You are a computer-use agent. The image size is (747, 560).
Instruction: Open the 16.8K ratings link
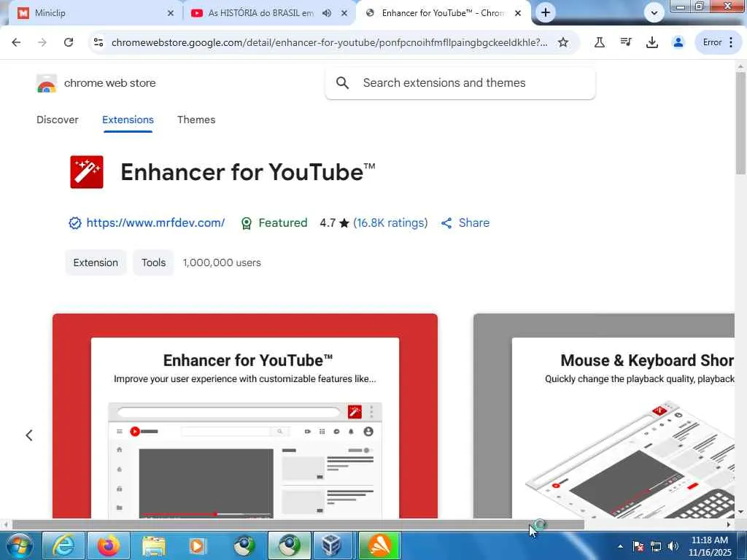(x=390, y=223)
